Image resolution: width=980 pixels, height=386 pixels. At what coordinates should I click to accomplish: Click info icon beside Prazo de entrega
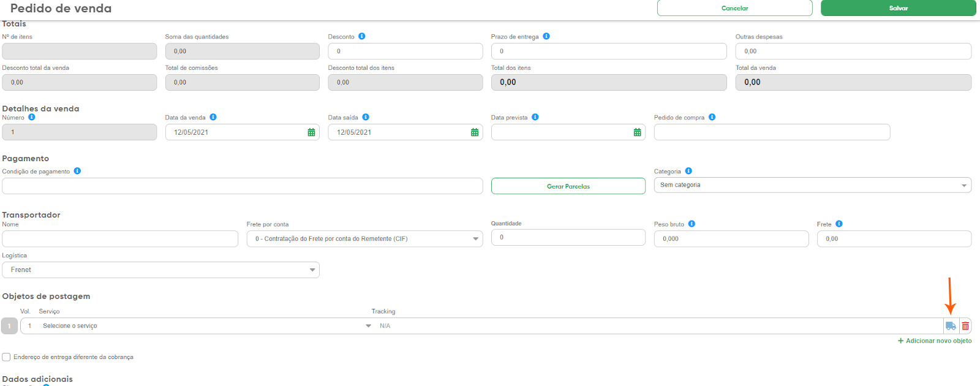pos(546,36)
